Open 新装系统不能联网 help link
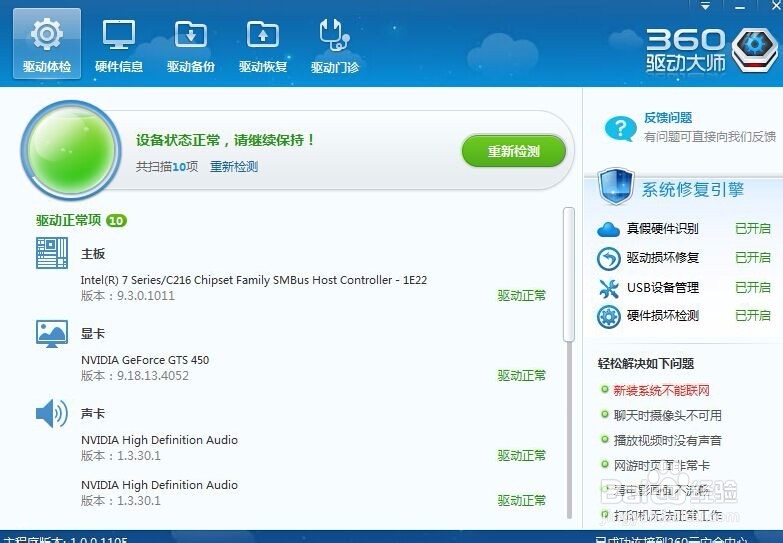This screenshot has width=783, height=543. point(661,390)
